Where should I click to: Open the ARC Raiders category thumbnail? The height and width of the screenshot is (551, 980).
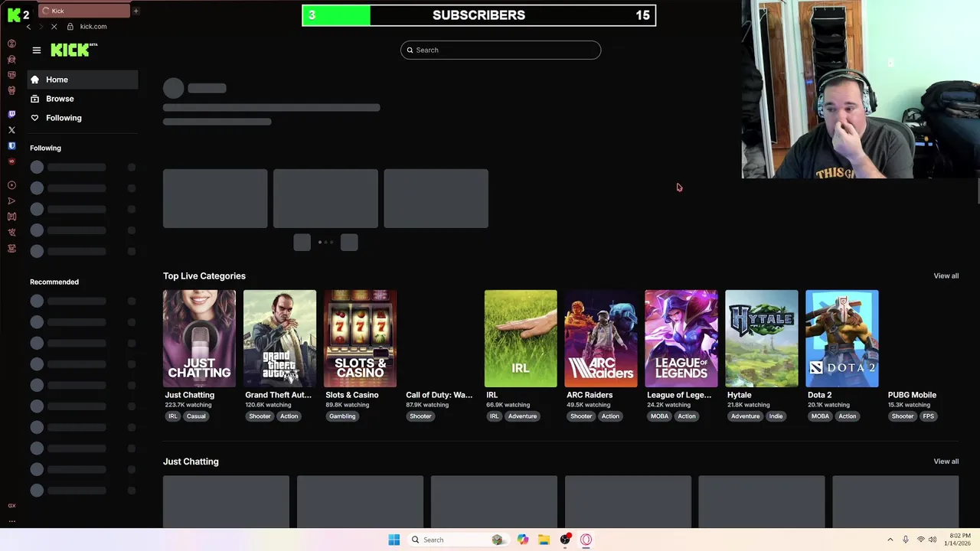coord(601,338)
